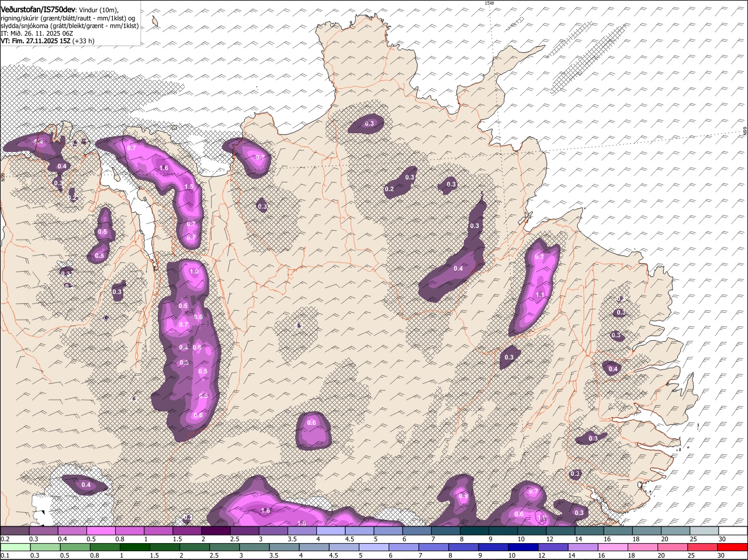748x560 pixels.
Task: Select lower legend swatch between 3.5 and 4
Action: 285,547
